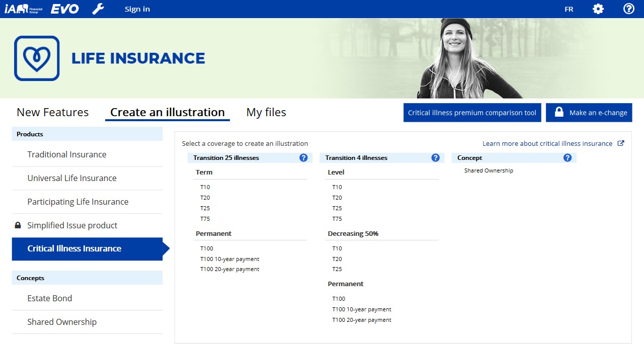
Task: Click the wrench tools icon
Action: coord(98,9)
